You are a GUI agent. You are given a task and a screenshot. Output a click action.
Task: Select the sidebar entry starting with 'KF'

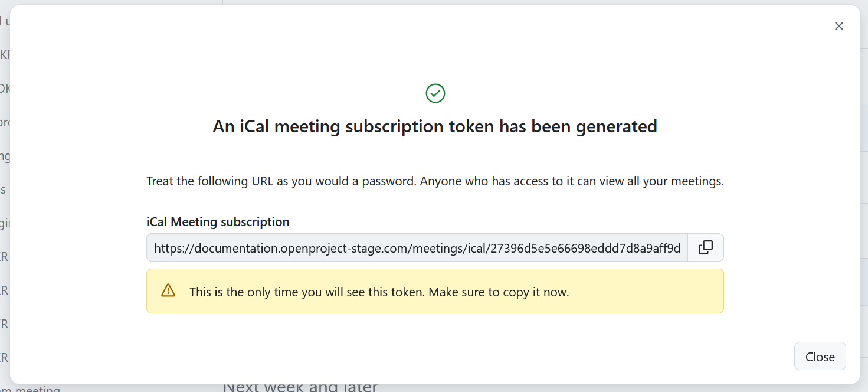click(x=5, y=53)
